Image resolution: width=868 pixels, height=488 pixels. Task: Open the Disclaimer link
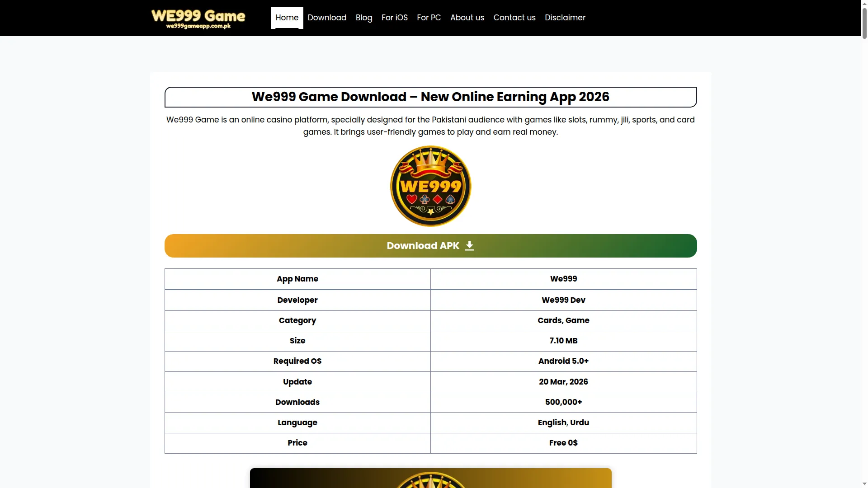point(565,18)
